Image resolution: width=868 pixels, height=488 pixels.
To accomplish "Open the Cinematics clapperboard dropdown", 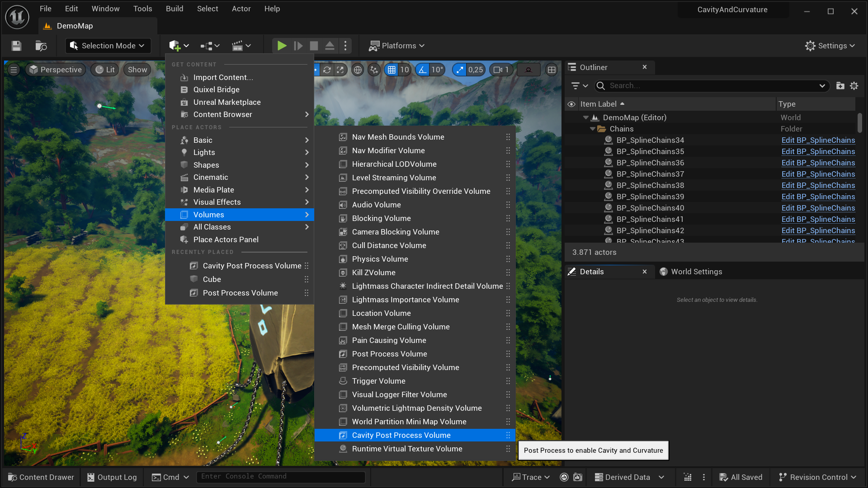I will [x=241, y=46].
